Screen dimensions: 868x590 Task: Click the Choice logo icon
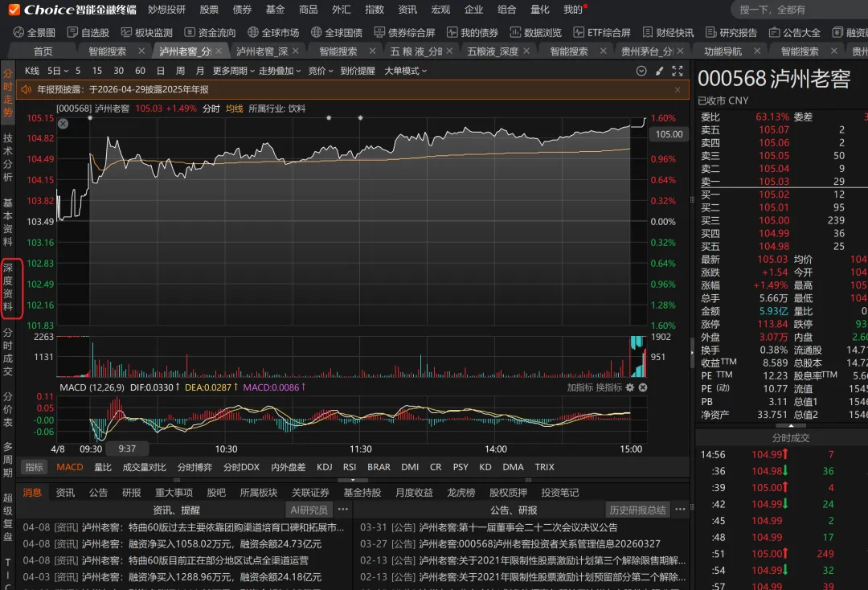coord(14,10)
